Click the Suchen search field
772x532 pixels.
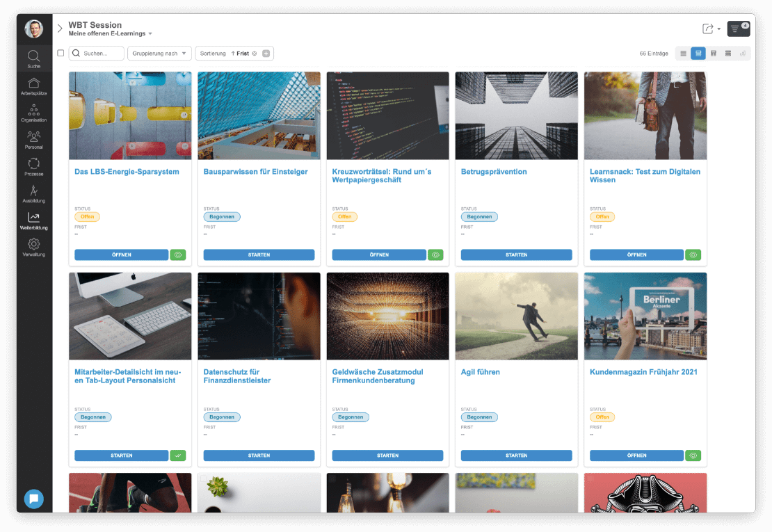click(97, 53)
